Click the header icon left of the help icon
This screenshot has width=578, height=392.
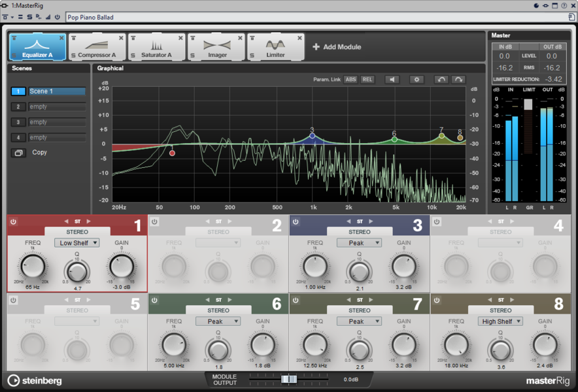coord(554,5)
